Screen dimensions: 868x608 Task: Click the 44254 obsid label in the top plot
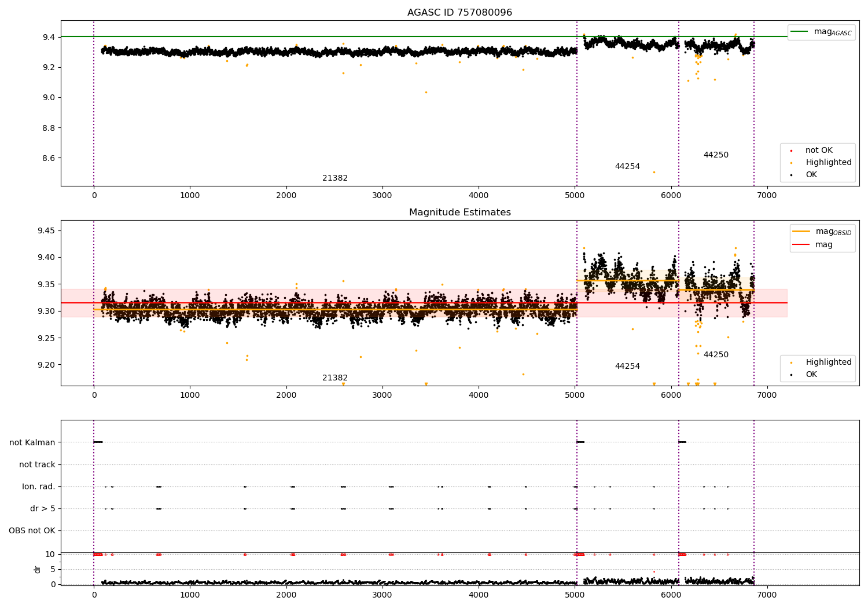coord(627,167)
